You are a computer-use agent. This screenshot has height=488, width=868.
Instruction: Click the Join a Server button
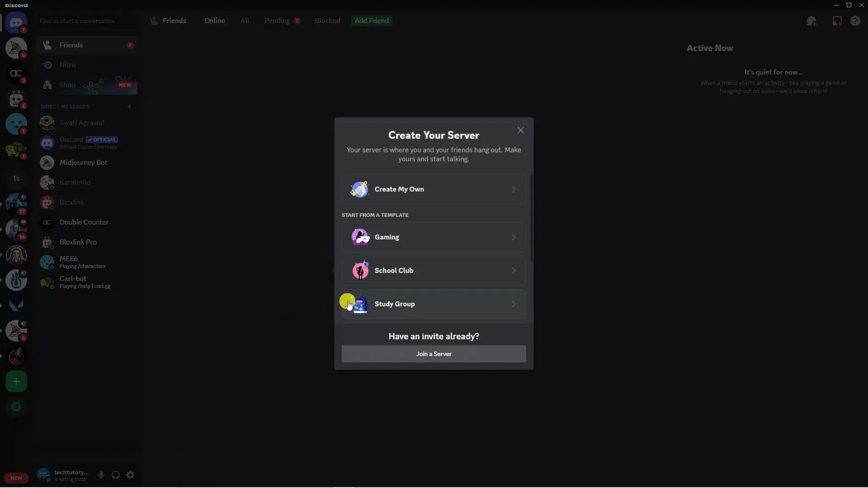(434, 353)
